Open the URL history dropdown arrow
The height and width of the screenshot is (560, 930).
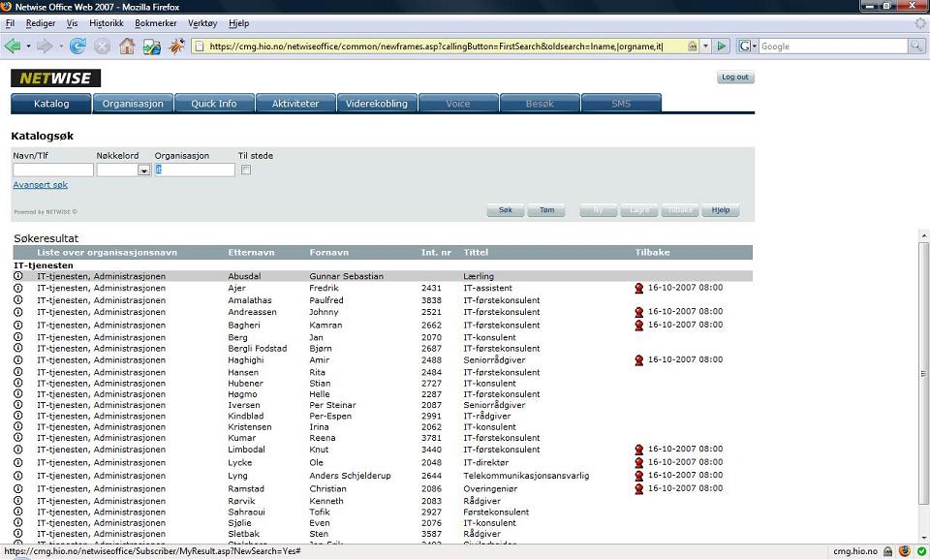point(706,46)
